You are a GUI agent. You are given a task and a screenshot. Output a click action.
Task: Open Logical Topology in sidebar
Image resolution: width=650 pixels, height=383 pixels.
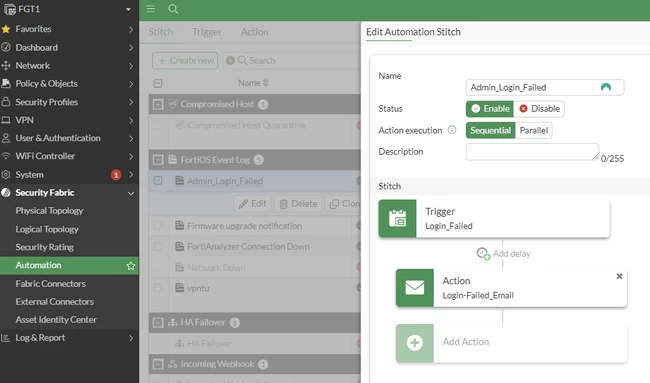tap(47, 229)
